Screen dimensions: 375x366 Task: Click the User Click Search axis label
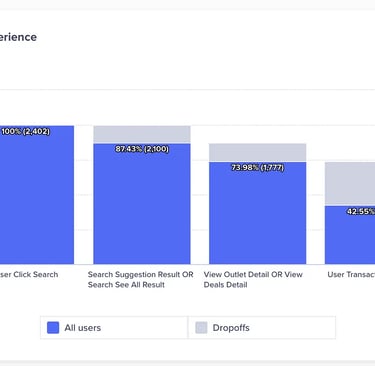[29, 275]
